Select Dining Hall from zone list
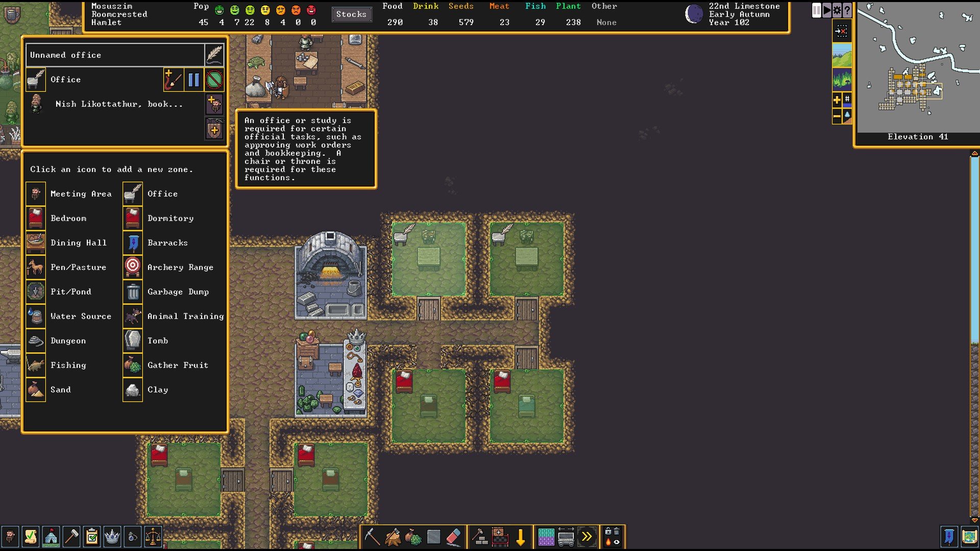 pyautogui.click(x=78, y=242)
